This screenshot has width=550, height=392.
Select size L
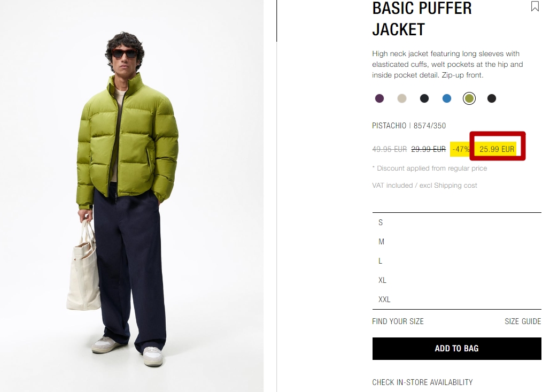[x=456, y=261]
